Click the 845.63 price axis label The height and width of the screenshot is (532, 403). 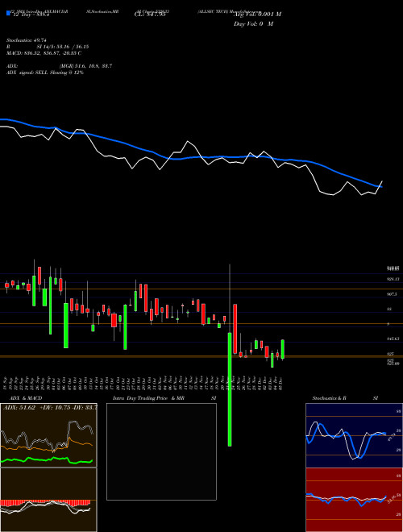click(x=393, y=339)
